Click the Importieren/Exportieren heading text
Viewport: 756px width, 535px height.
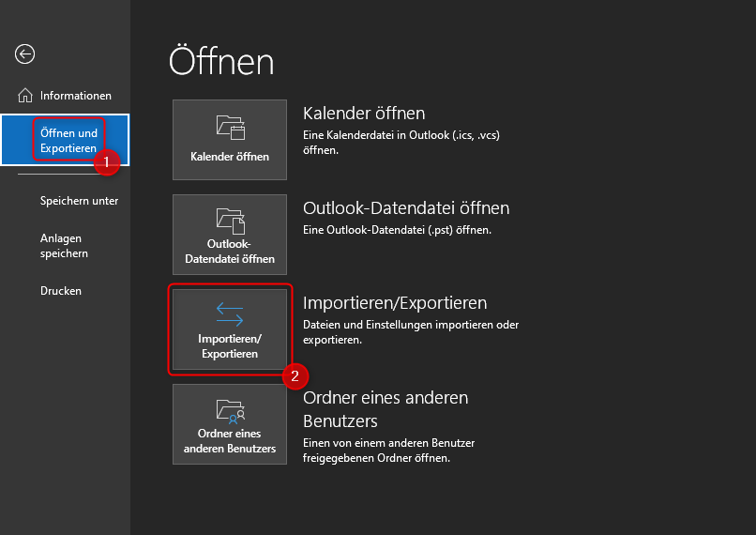(395, 303)
